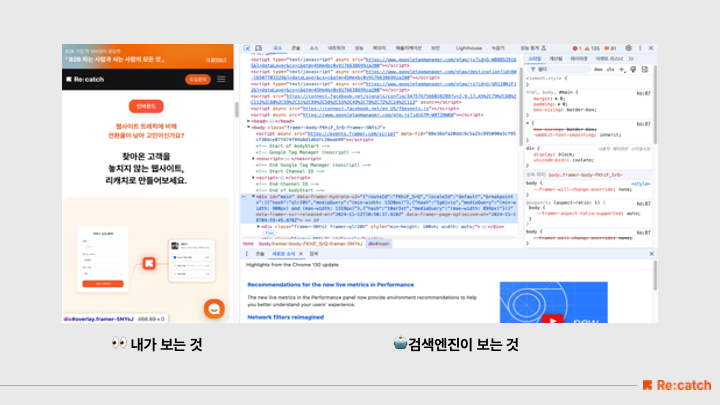Open the rendering emulations paintbrush icon
This screenshot has width=720, height=405.
pos(633,69)
